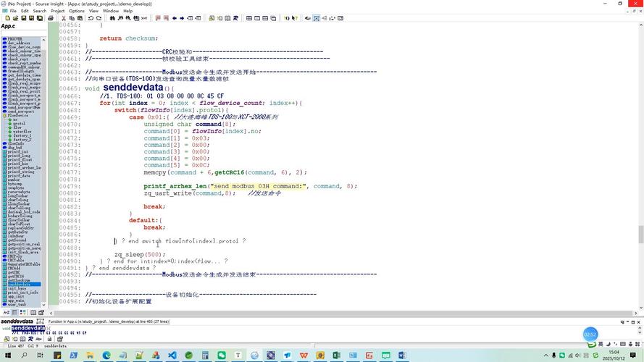Click the Undo arrow icon
This screenshot has width=644, height=362.
pos(91,18)
